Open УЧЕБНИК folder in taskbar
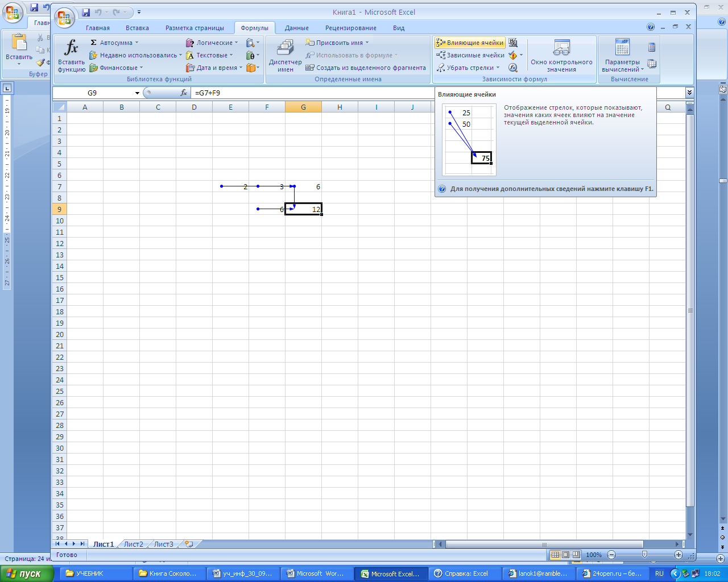Screen dimensions: 728x582 [95, 573]
